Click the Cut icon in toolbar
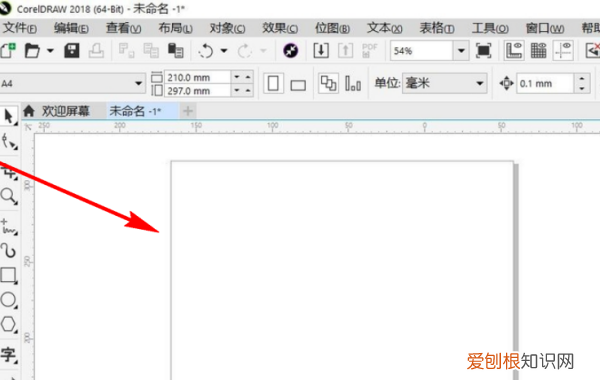This screenshot has height=380, width=600. [x=126, y=51]
